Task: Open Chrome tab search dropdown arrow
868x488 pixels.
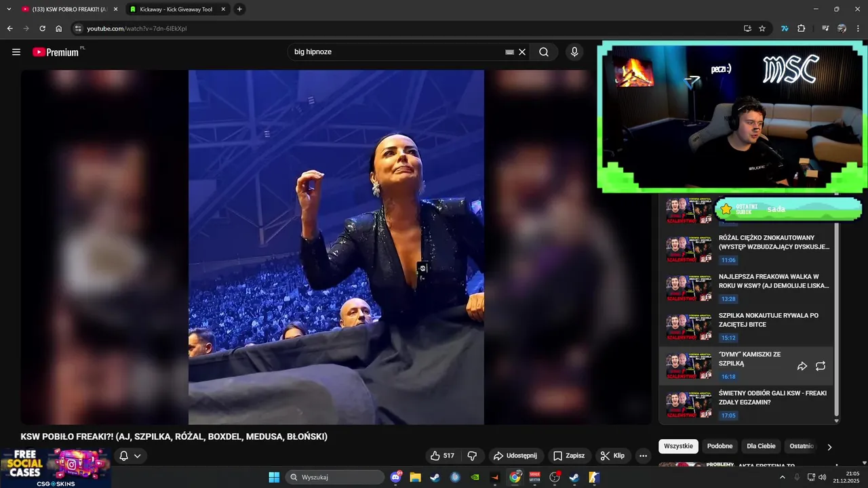Action: [9, 9]
